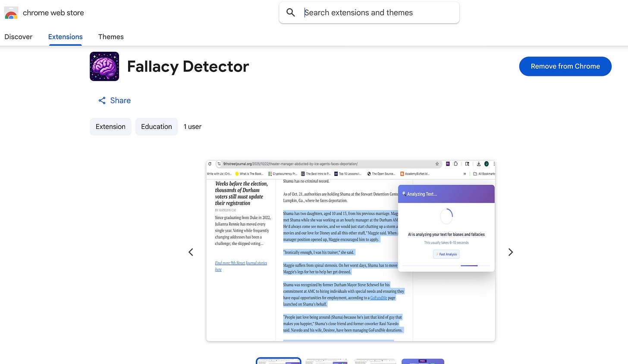Click the downloads arrow icon in preview toolbar

coord(479,164)
